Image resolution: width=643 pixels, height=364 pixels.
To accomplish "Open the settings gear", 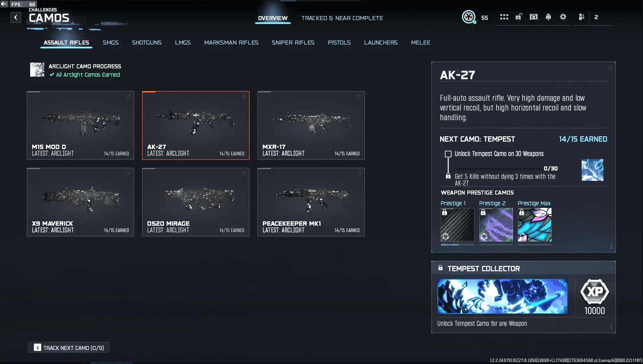I will (563, 17).
